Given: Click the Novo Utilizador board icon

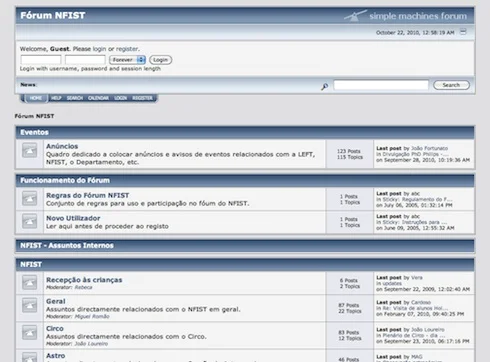Looking at the screenshot, I should click(30, 221).
